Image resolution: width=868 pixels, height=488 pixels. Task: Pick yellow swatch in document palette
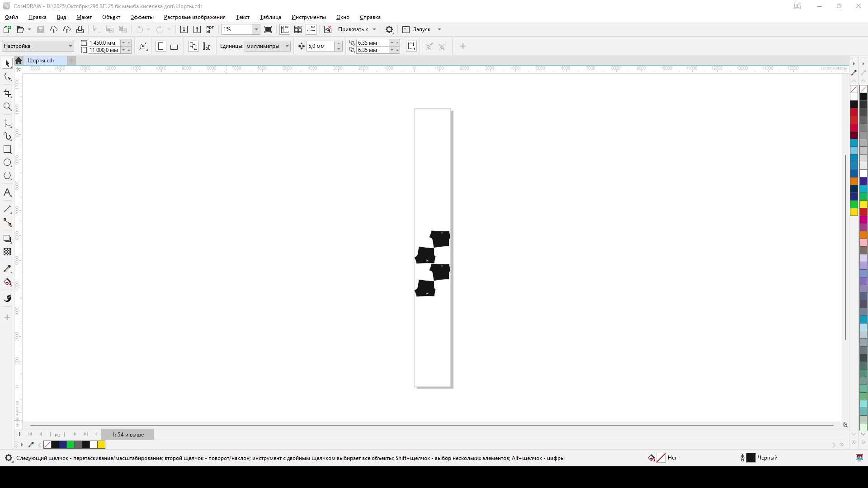pos(101,445)
